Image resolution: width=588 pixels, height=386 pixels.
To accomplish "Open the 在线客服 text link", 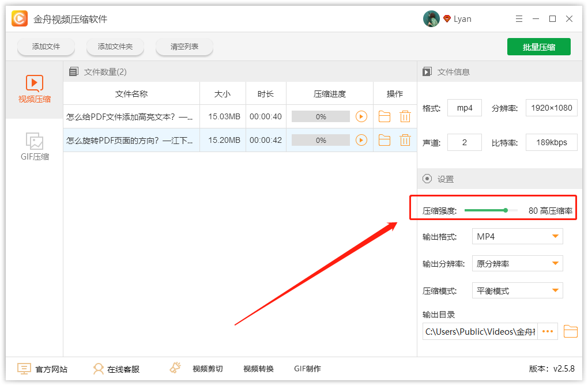I will pyautogui.click(x=123, y=369).
